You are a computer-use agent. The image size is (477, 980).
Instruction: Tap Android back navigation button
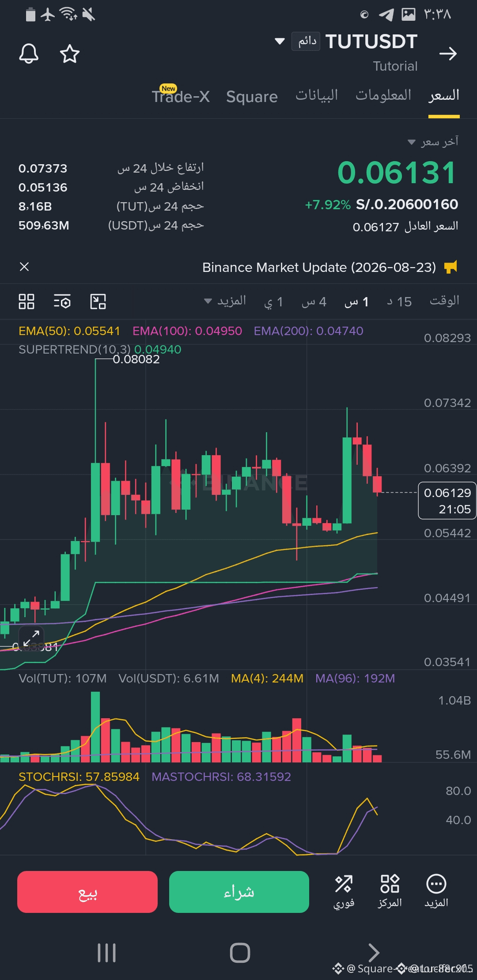[x=374, y=953]
